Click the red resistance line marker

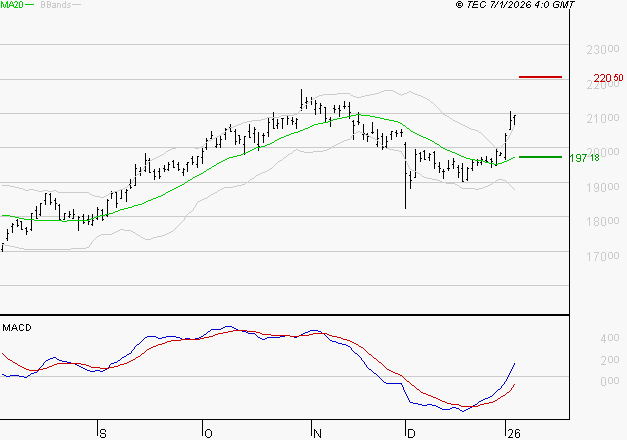[540, 77]
